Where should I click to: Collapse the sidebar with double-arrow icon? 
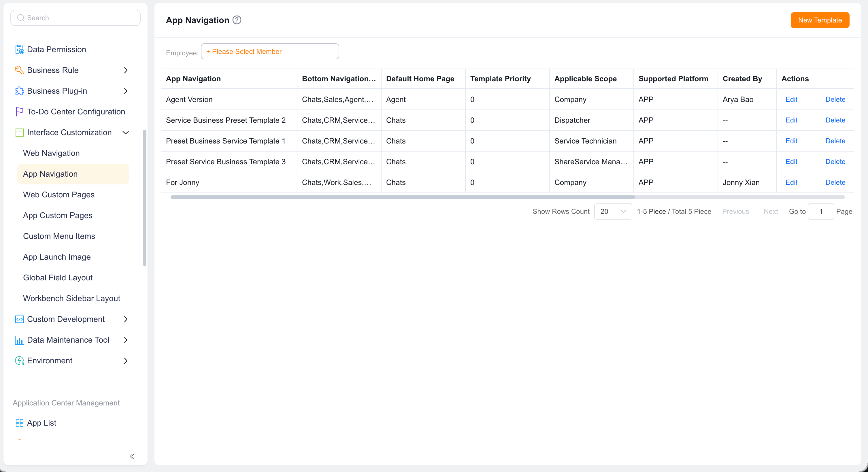(x=132, y=456)
